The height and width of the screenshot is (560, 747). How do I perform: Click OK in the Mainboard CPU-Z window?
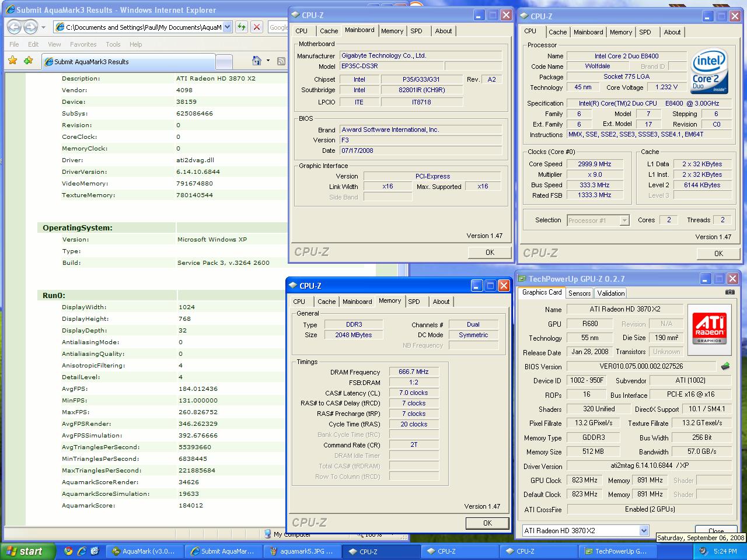tap(490, 253)
